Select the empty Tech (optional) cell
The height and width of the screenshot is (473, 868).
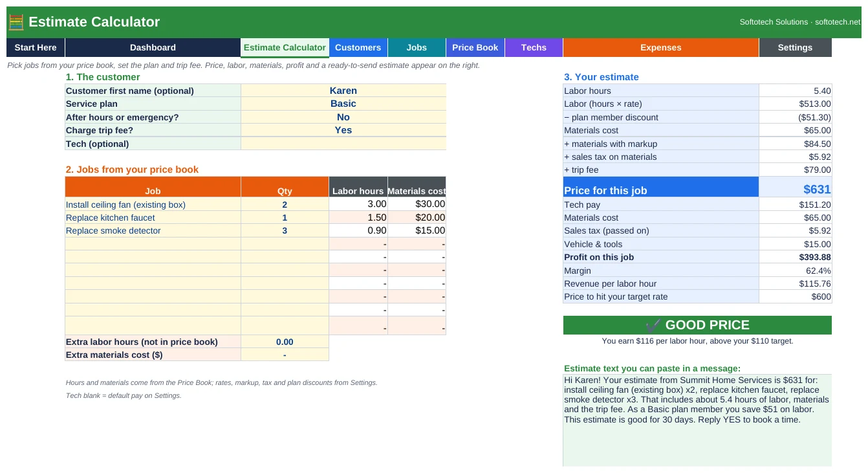coord(343,144)
